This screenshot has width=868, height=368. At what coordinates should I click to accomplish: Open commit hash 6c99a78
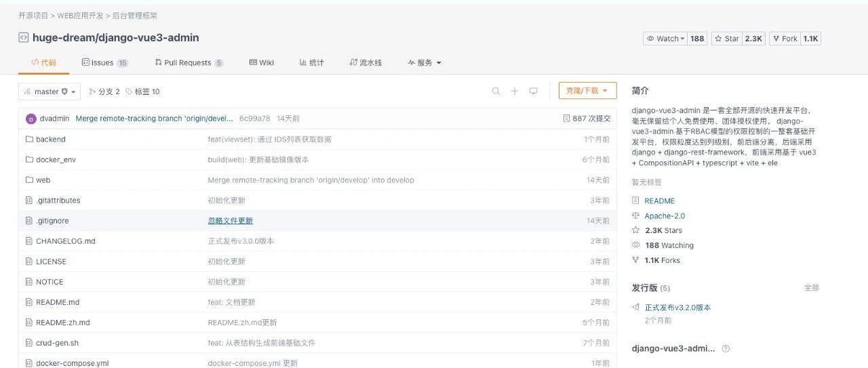(x=254, y=119)
